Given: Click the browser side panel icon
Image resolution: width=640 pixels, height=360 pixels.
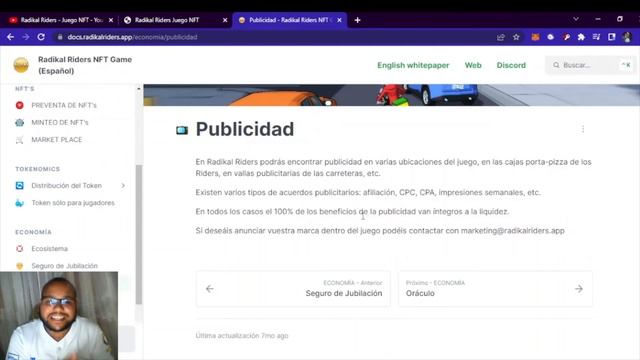Looking at the screenshot, I should click(611, 37).
